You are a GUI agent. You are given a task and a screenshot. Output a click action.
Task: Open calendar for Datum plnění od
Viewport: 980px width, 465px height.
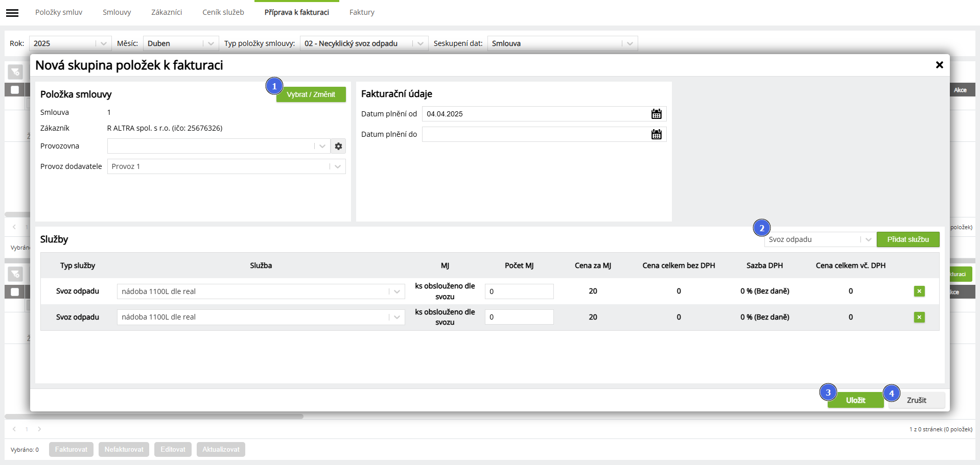[x=657, y=114]
